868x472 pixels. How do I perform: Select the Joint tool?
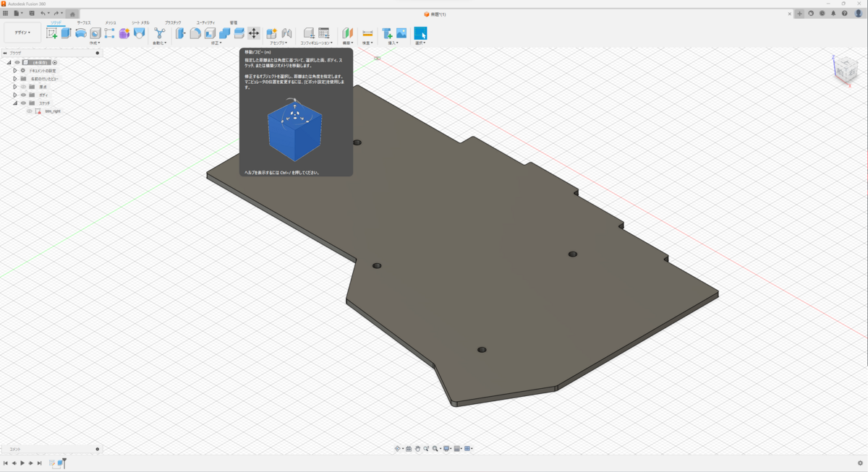click(287, 33)
